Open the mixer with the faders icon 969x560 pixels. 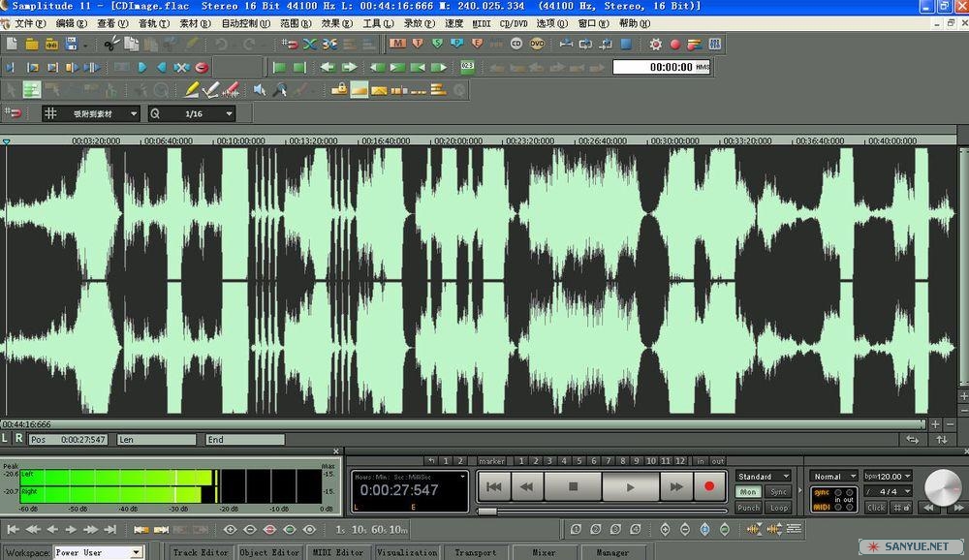[714, 44]
